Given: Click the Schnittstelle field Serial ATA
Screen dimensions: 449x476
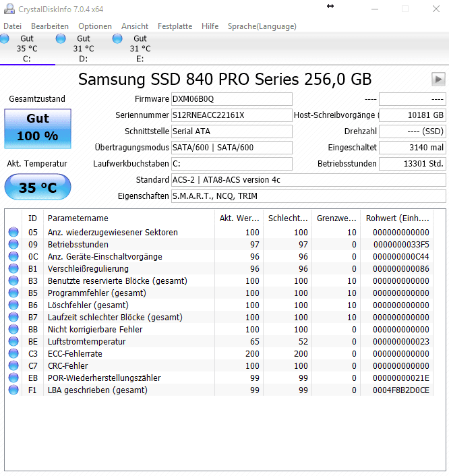Looking at the screenshot, I should pyautogui.click(x=232, y=131).
